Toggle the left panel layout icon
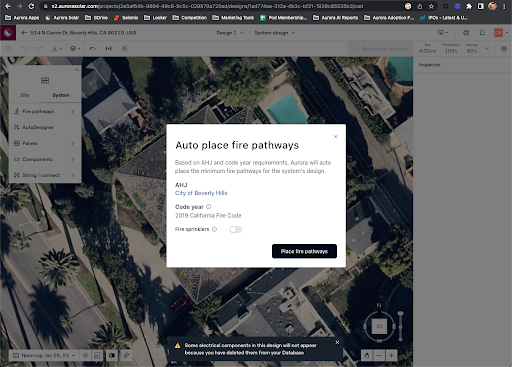The width and height of the screenshot is (512, 367). tap(8, 49)
